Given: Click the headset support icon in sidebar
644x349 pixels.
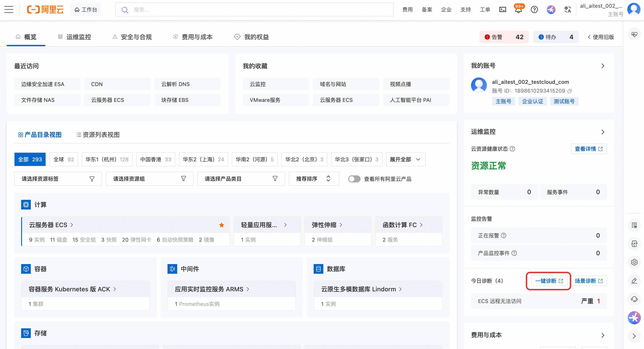Looking at the screenshot, I should [634, 299].
